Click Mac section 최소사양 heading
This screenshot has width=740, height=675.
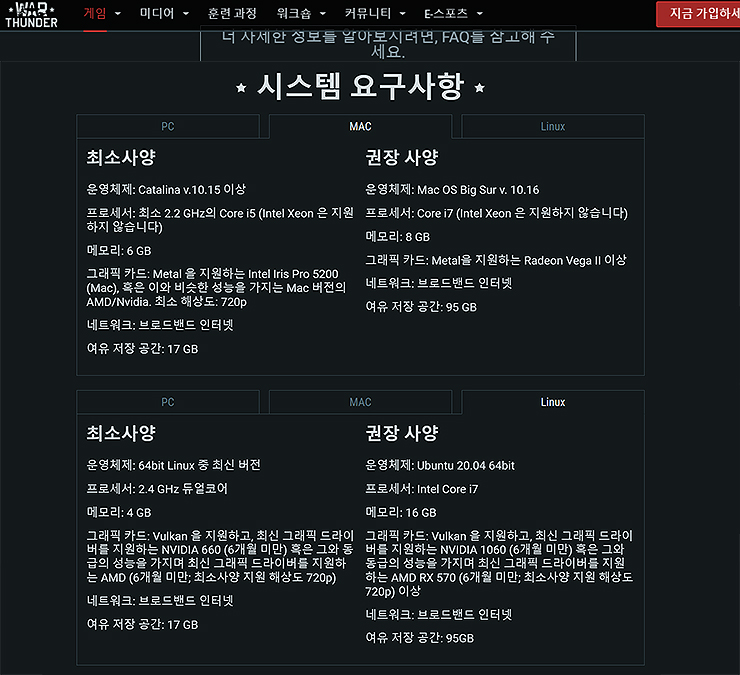(121, 157)
